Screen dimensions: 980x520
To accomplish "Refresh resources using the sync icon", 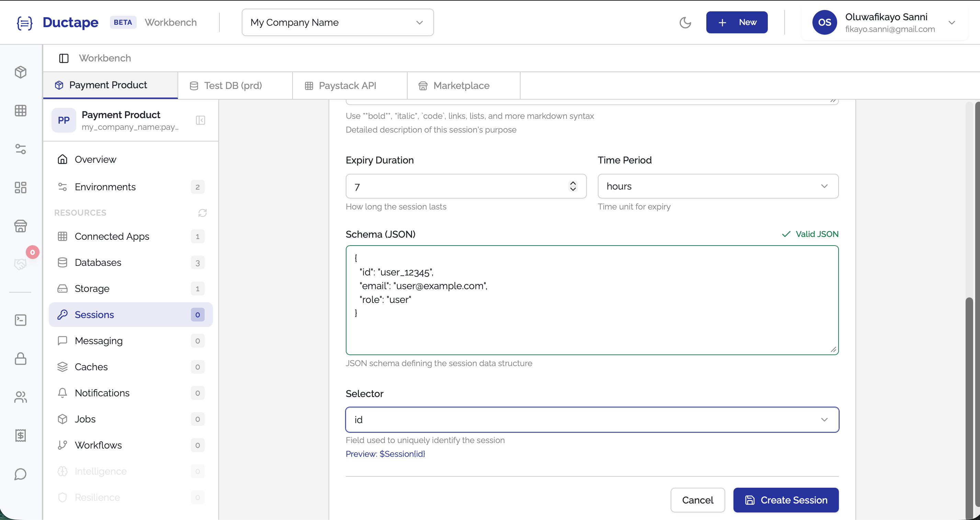I will pos(202,213).
